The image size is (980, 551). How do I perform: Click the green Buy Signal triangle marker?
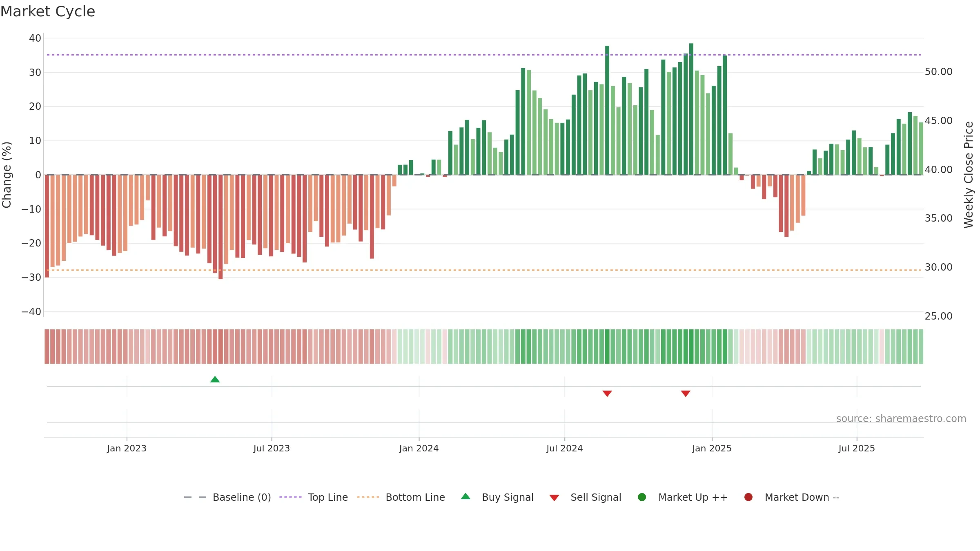click(215, 380)
